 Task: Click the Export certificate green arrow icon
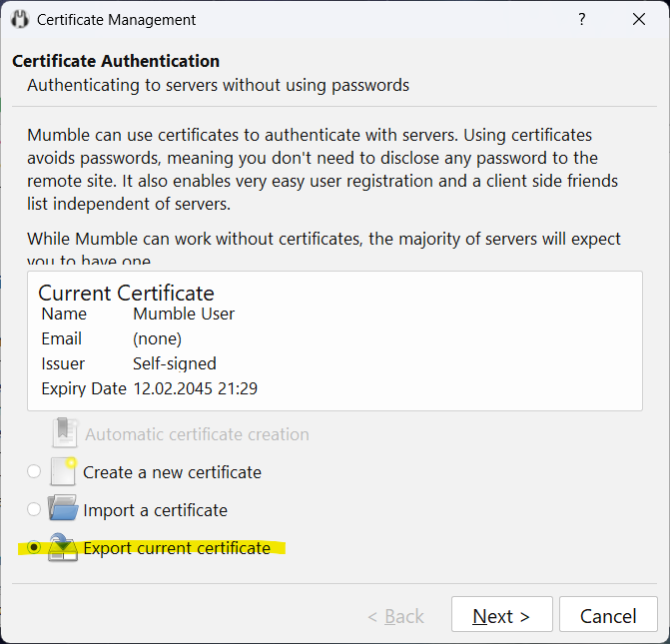coord(64,547)
